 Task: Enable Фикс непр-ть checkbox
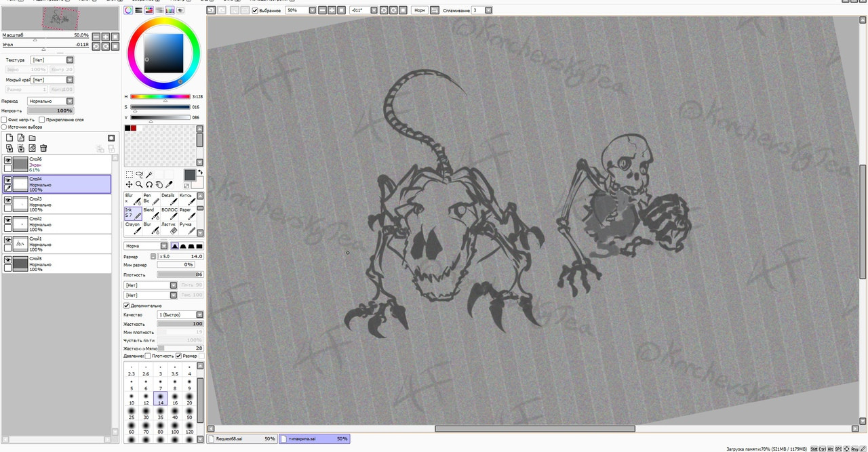[4, 119]
